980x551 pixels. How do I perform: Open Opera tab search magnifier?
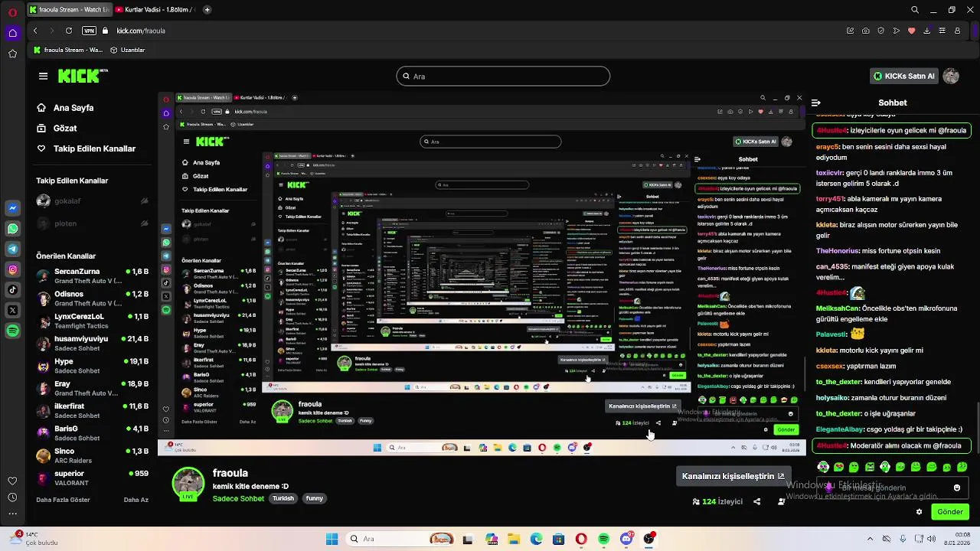point(915,10)
